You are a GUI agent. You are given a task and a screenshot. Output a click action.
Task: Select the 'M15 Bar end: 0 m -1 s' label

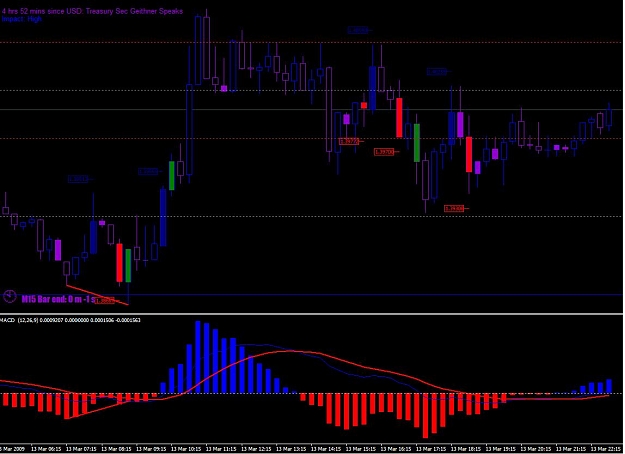coord(58,299)
